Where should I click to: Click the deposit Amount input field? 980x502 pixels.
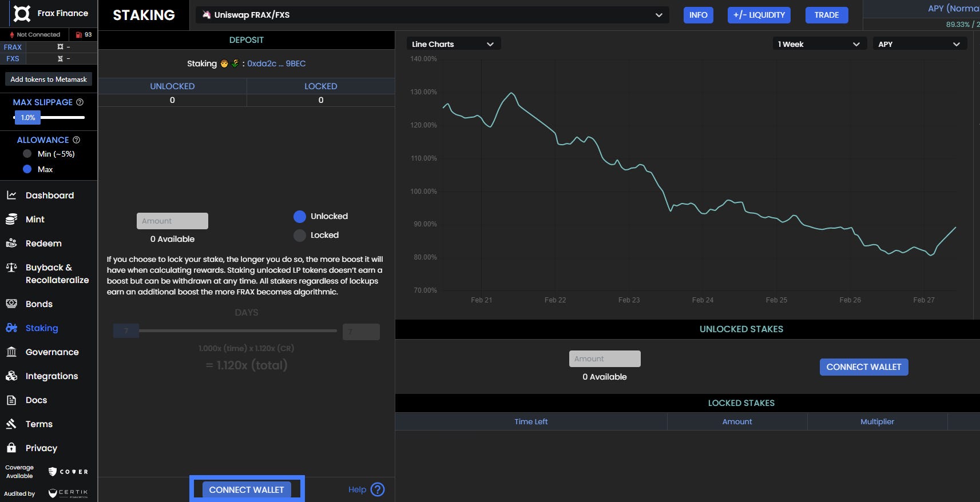coord(172,221)
